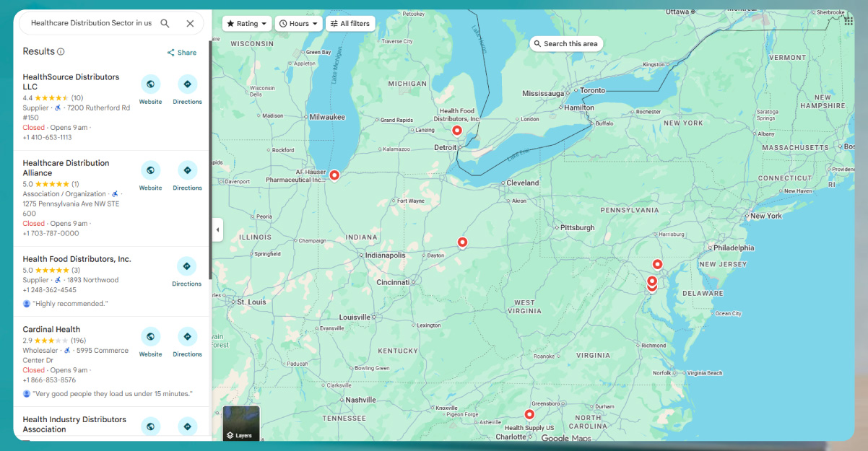Collapse the side results panel
Viewport: 868px width, 451px height.
click(217, 230)
